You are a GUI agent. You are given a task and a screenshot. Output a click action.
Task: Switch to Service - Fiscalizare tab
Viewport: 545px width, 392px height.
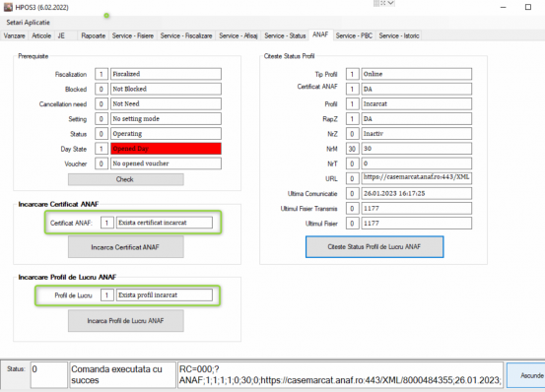click(186, 35)
